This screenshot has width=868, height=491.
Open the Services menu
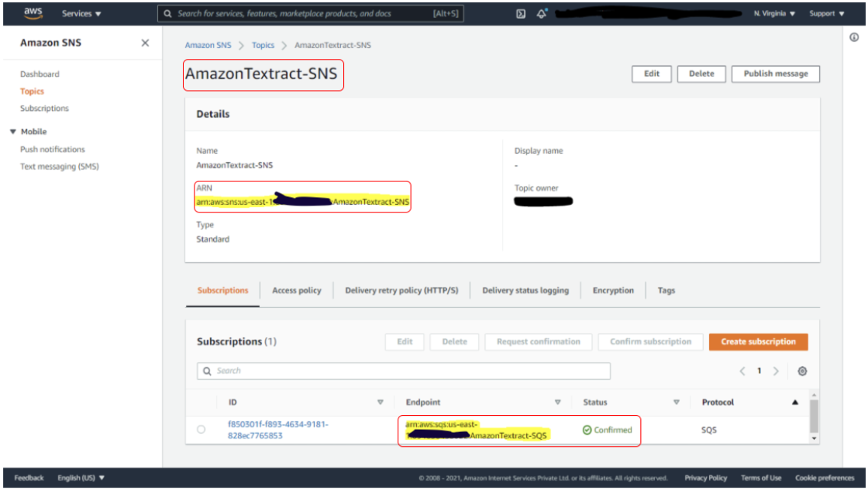tap(77, 13)
